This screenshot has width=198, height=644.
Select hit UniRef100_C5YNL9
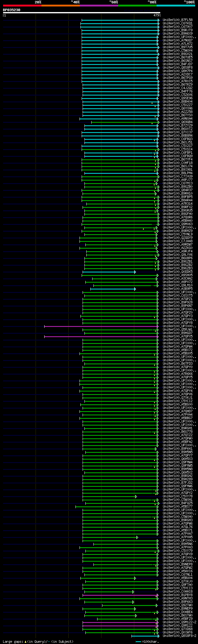coord(178,234)
